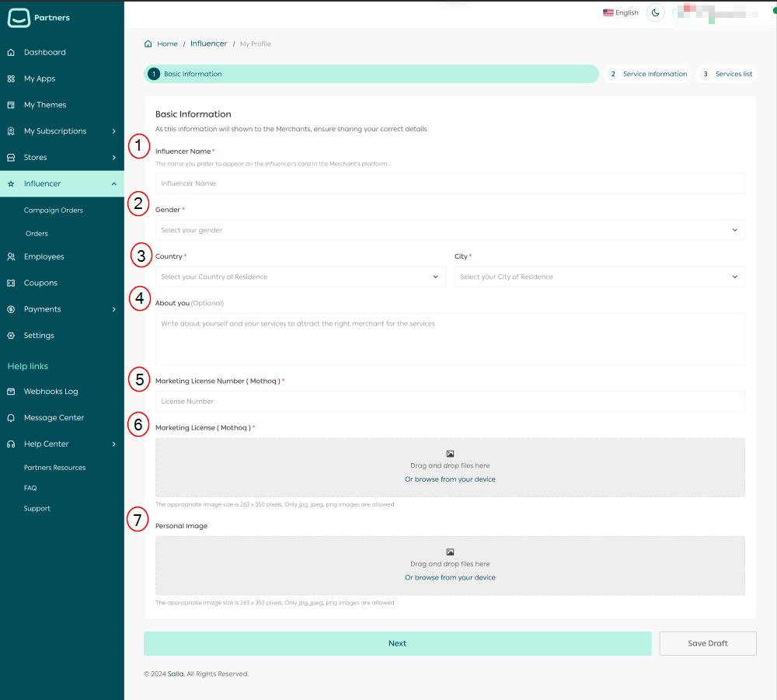Click the Home breadcrumb link

click(x=167, y=44)
